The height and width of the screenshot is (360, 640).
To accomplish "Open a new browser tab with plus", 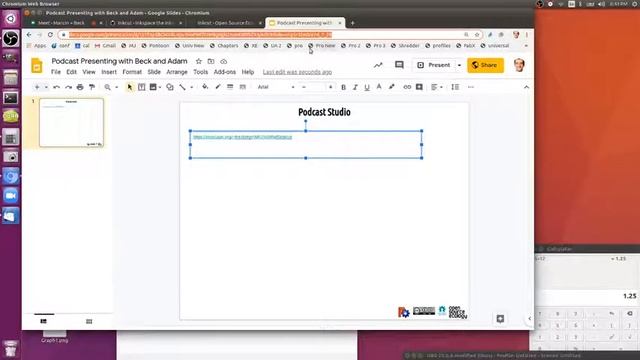I will pos(352,23).
